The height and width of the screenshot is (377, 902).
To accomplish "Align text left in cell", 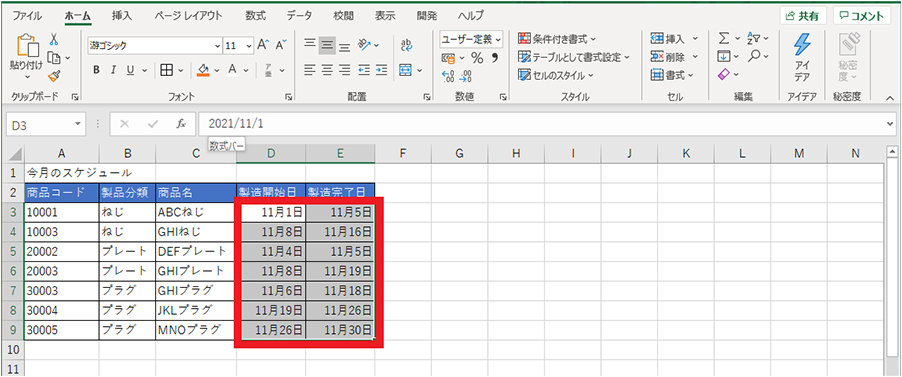I will click(x=309, y=70).
